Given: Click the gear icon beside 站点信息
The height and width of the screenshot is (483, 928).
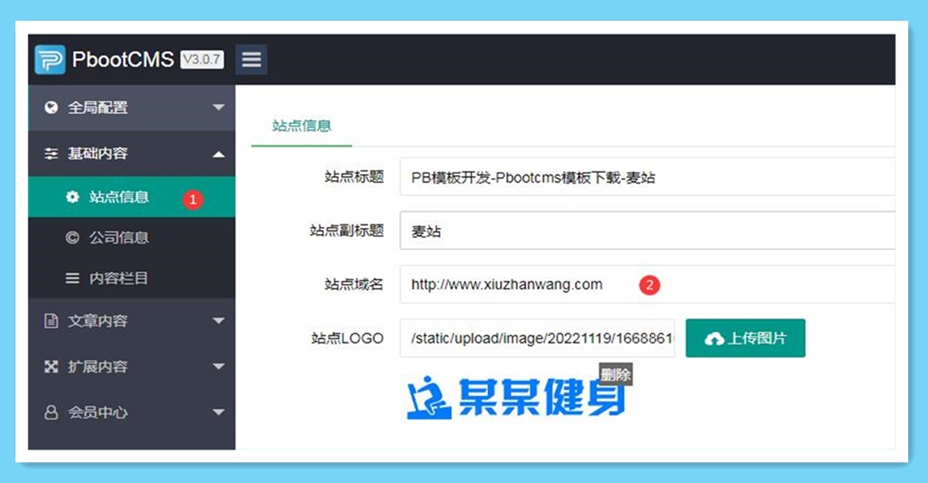Looking at the screenshot, I should 72,197.
